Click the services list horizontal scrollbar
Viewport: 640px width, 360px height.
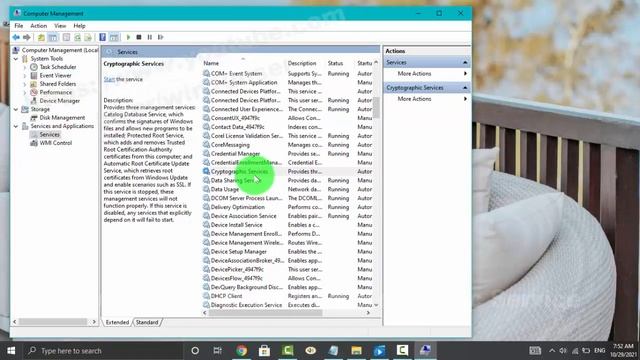(265, 313)
